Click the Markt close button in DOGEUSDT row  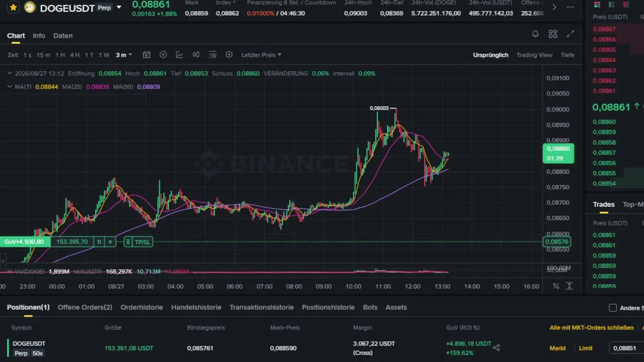[x=557, y=348]
